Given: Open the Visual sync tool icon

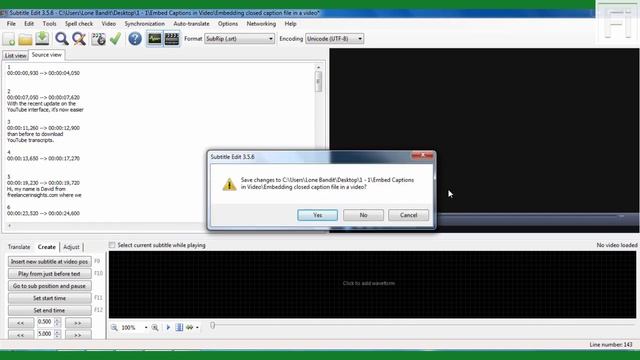Looking at the screenshot, I should pyautogui.click(x=98, y=39).
